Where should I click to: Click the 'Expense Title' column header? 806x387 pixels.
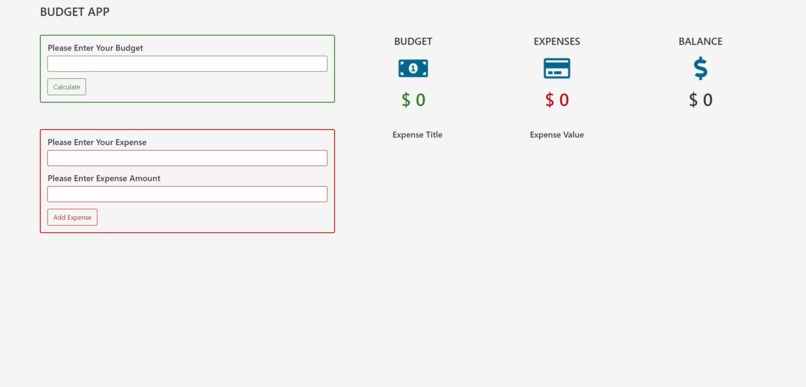pos(417,135)
